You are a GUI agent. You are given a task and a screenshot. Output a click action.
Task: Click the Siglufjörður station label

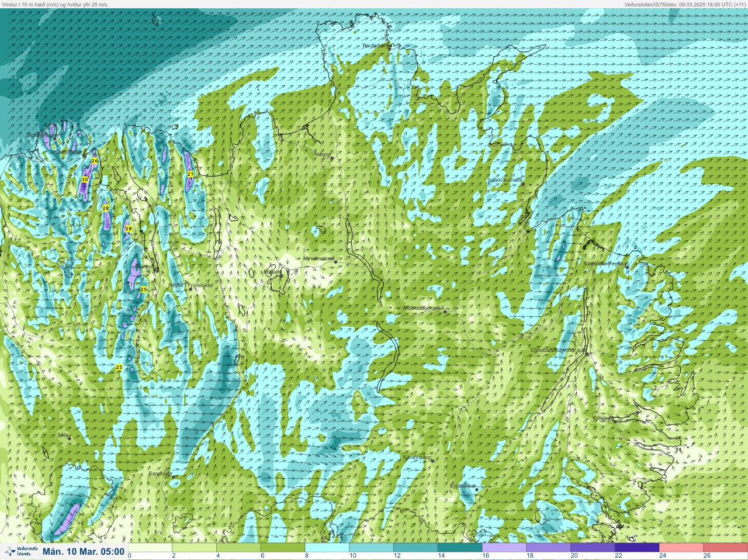coord(40,135)
